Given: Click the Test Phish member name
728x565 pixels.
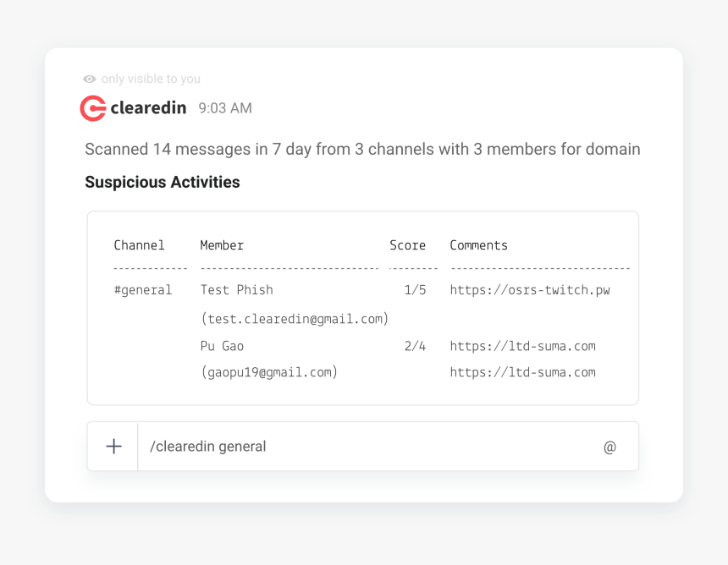Looking at the screenshot, I should 237,290.
